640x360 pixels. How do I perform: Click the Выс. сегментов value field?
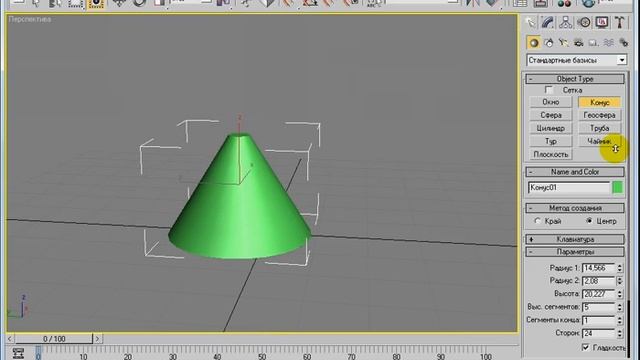pos(598,307)
